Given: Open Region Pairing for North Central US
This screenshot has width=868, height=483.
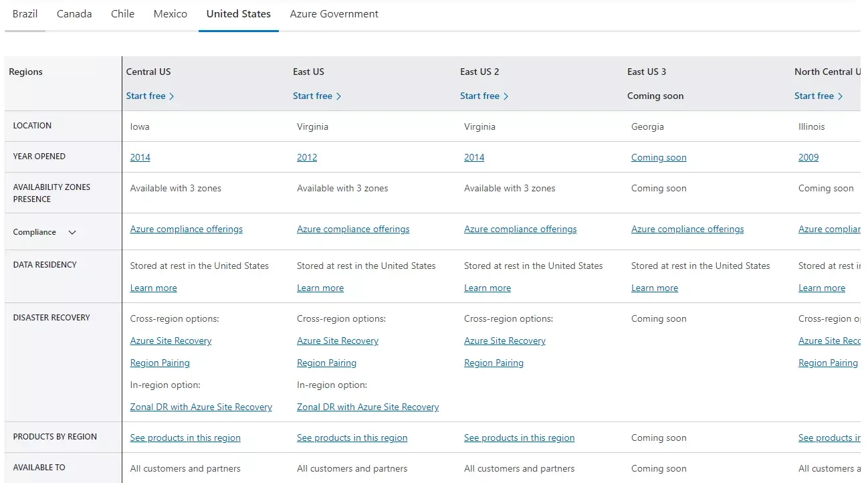Looking at the screenshot, I should (829, 363).
